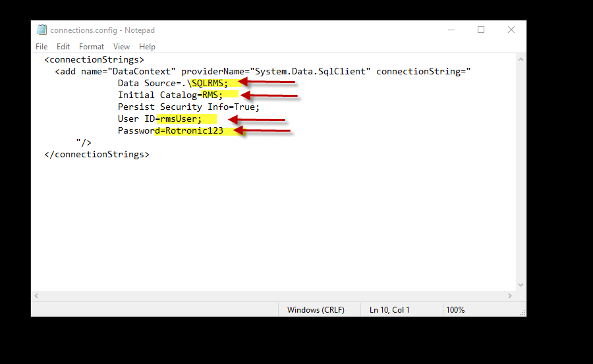
Task: Open the Format menu
Action: 92,47
